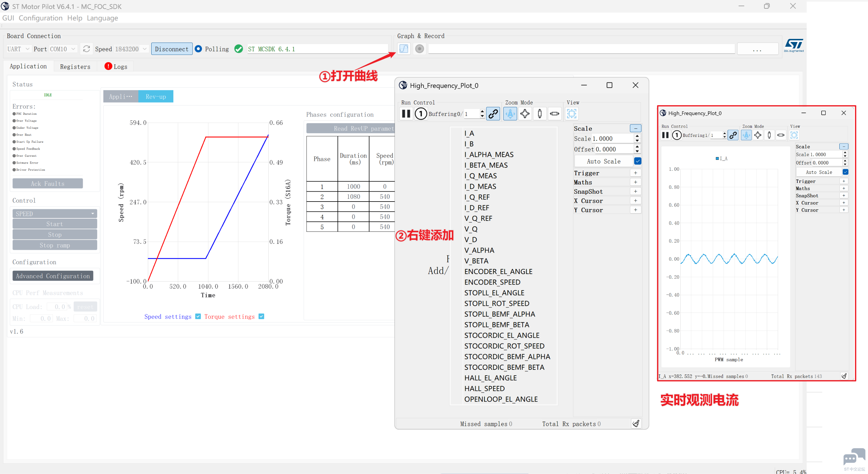Toggle Auto Scale checkbox in signal-list plot window
868x474 pixels.
coord(638,161)
